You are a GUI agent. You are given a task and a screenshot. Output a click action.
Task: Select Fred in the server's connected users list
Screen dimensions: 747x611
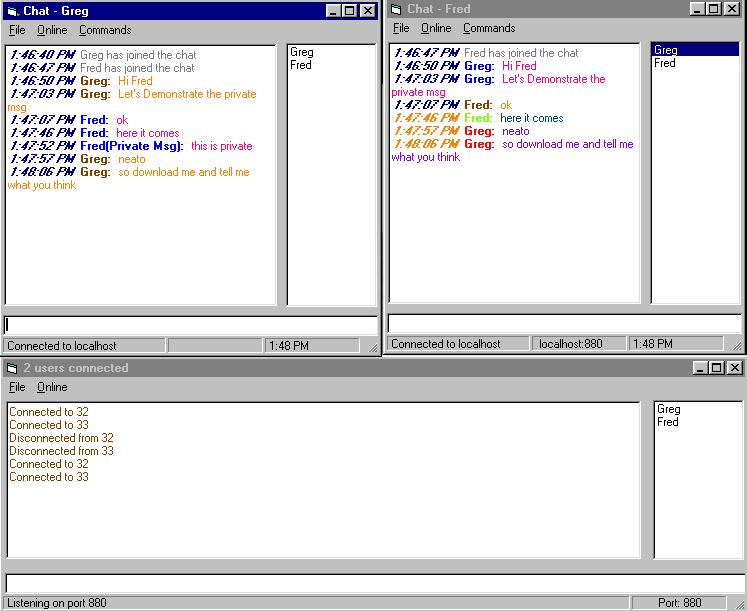668,422
